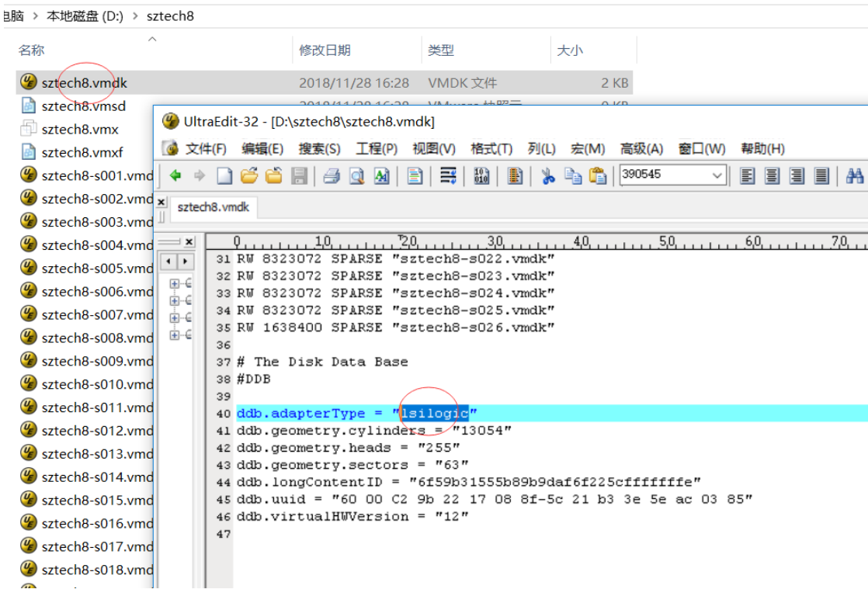Click the Justify alignment icon
Screen dimensions: 868x603
(821, 176)
